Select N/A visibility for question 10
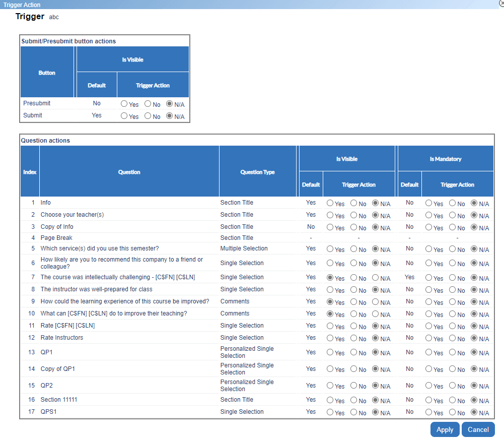 tap(376, 314)
